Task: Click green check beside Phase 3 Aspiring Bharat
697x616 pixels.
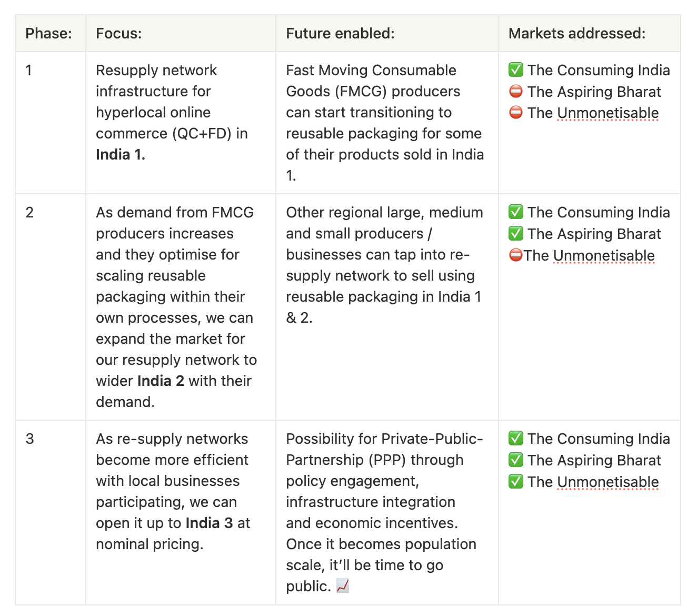Action: pyautogui.click(x=516, y=460)
